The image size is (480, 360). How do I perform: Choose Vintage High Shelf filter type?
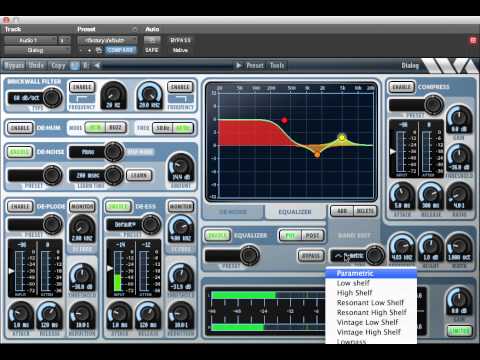coord(371,332)
